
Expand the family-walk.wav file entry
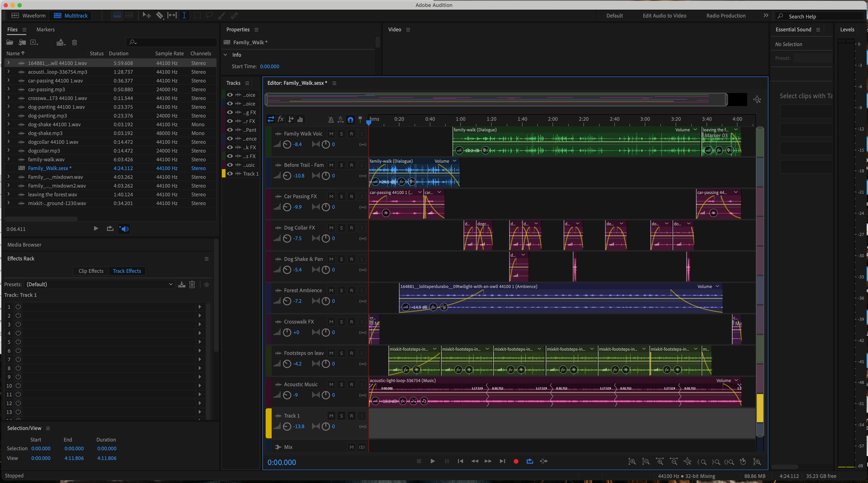coord(9,159)
